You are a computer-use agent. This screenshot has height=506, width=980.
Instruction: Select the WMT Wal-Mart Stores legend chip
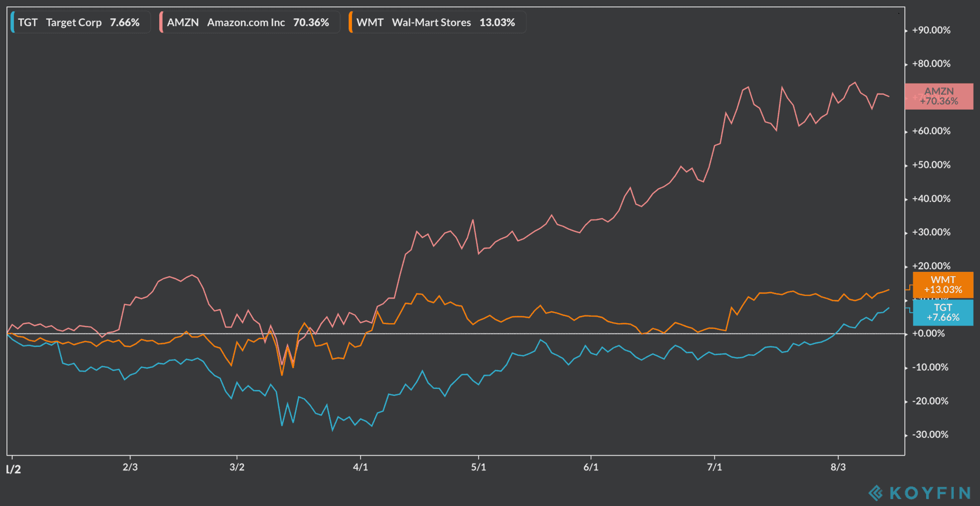[x=437, y=22]
